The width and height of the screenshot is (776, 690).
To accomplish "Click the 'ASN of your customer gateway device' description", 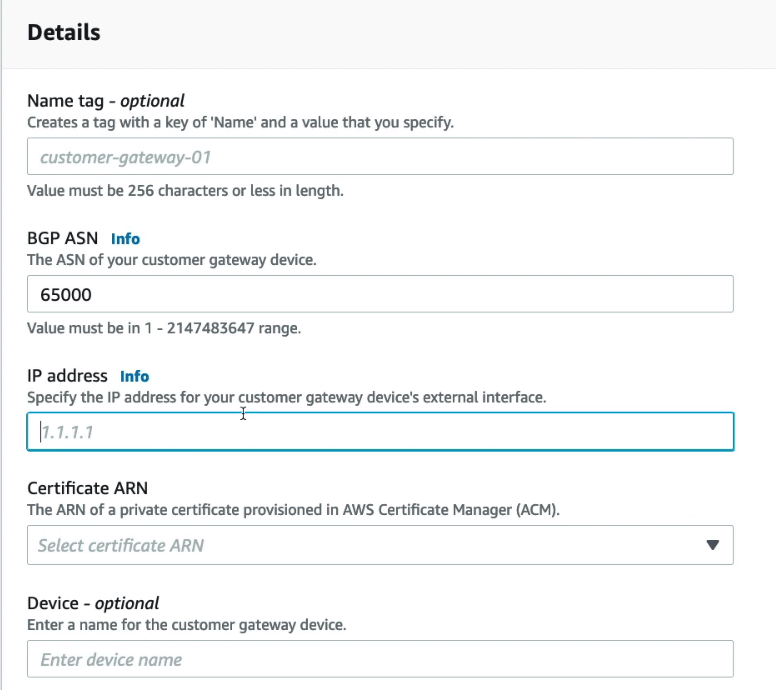I will coord(169,260).
